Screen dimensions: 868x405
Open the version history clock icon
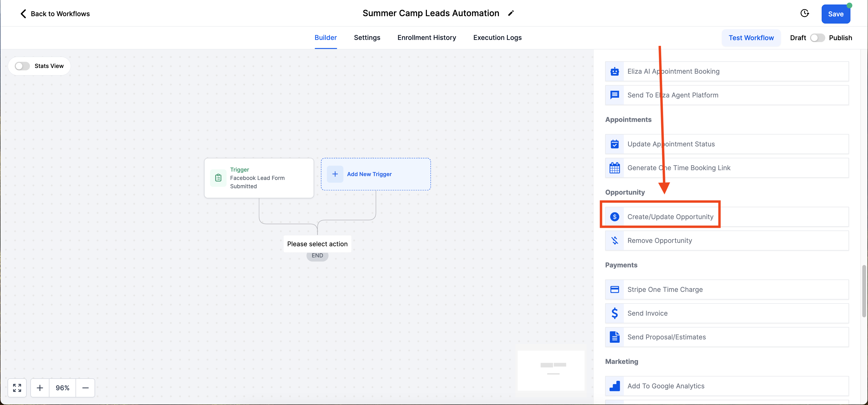coord(805,13)
